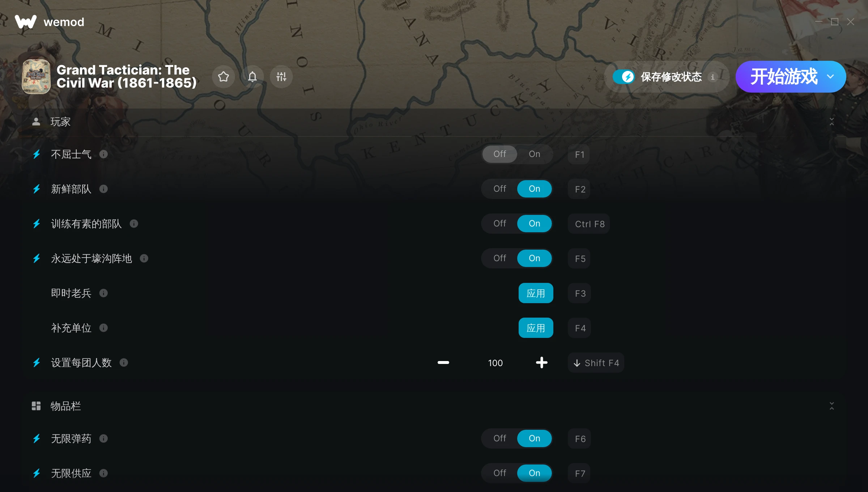This screenshot has width=868, height=492.
Task: Show info for 补充单位
Action: click(103, 328)
